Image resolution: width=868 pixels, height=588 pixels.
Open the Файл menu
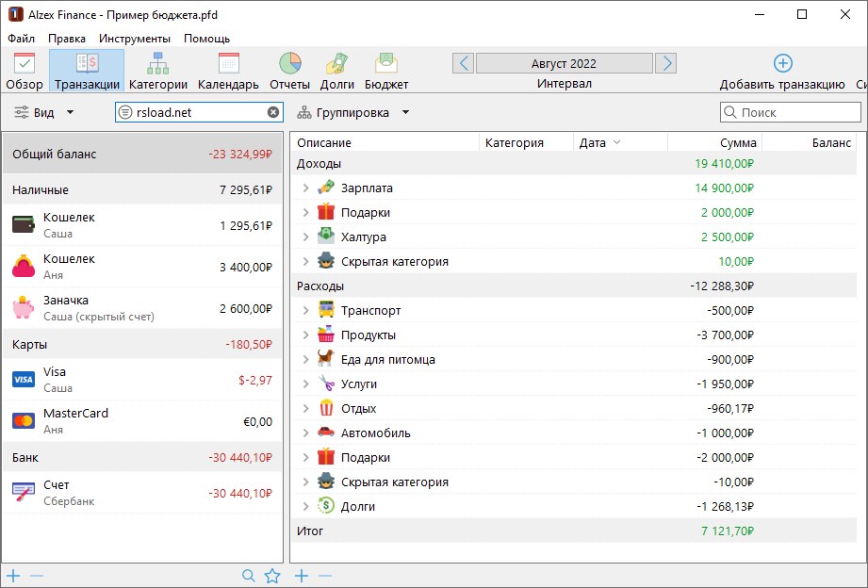[x=22, y=39]
